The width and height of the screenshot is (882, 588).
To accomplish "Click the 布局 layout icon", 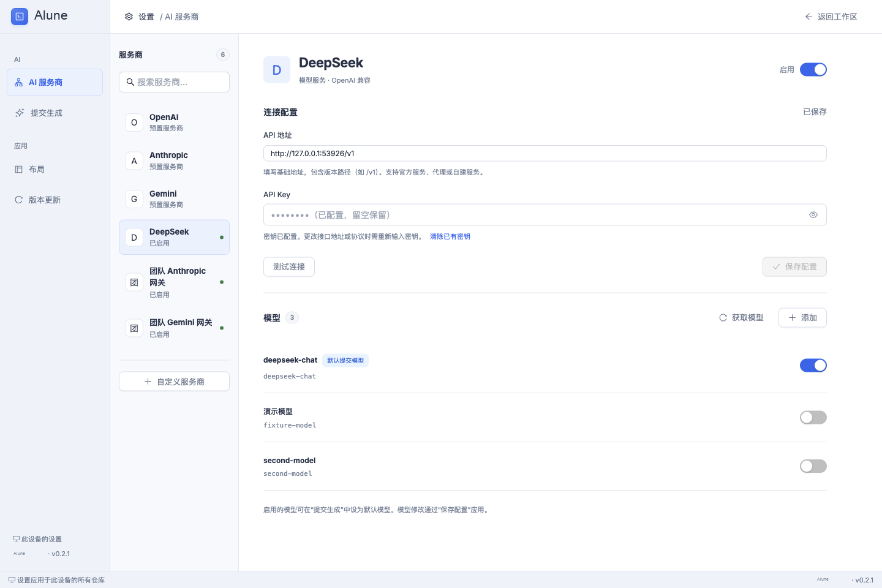I will [x=18, y=169].
